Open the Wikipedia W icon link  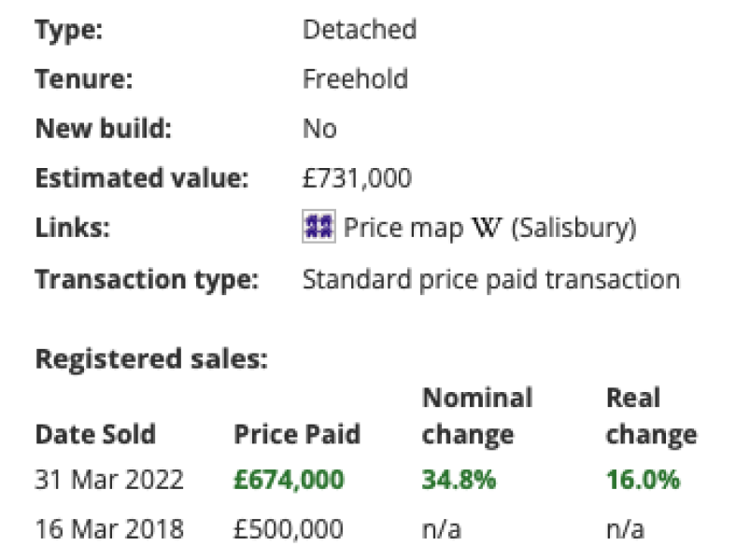488,228
